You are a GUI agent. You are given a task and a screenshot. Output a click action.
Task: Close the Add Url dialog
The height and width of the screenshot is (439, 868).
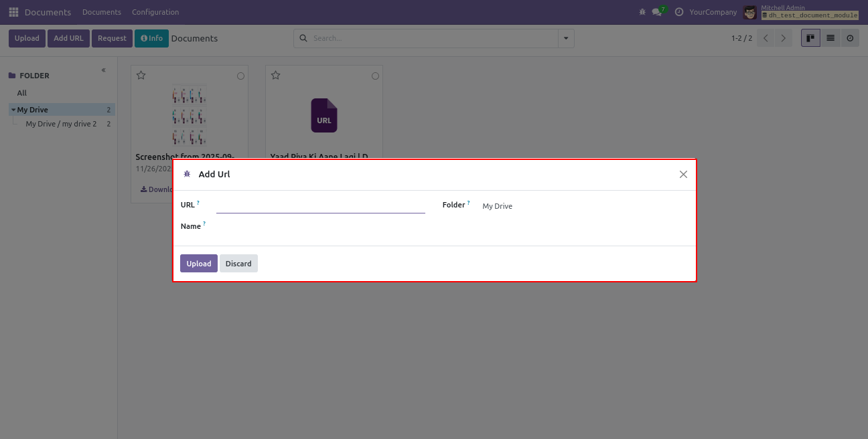coord(683,174)
